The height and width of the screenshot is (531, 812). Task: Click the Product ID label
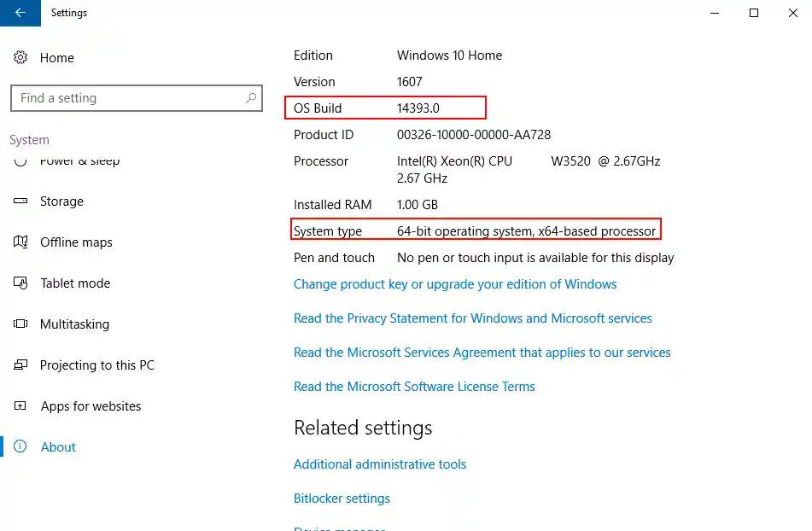pos(324,135)
